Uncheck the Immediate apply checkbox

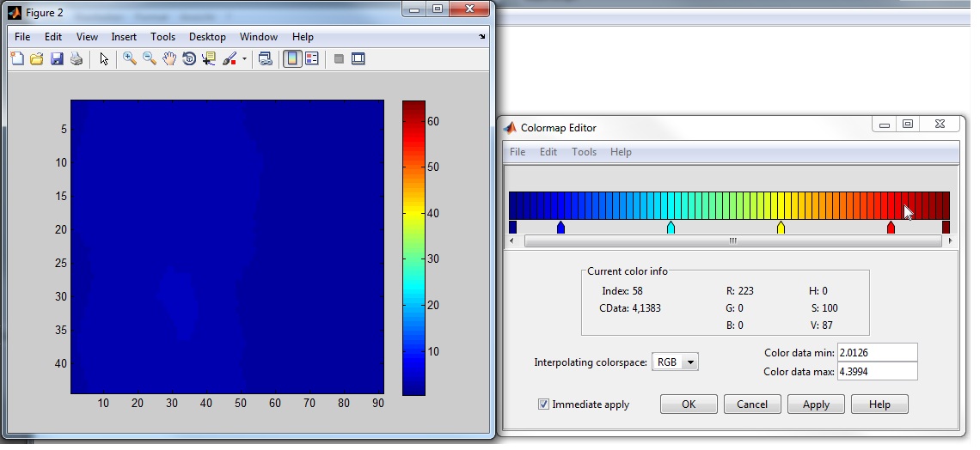tap(543, 404)
